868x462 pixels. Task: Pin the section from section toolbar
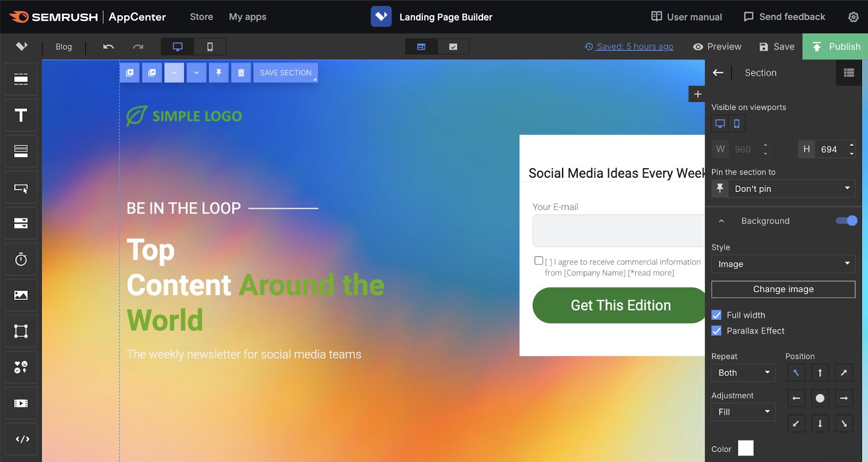[x=219, y=73]
